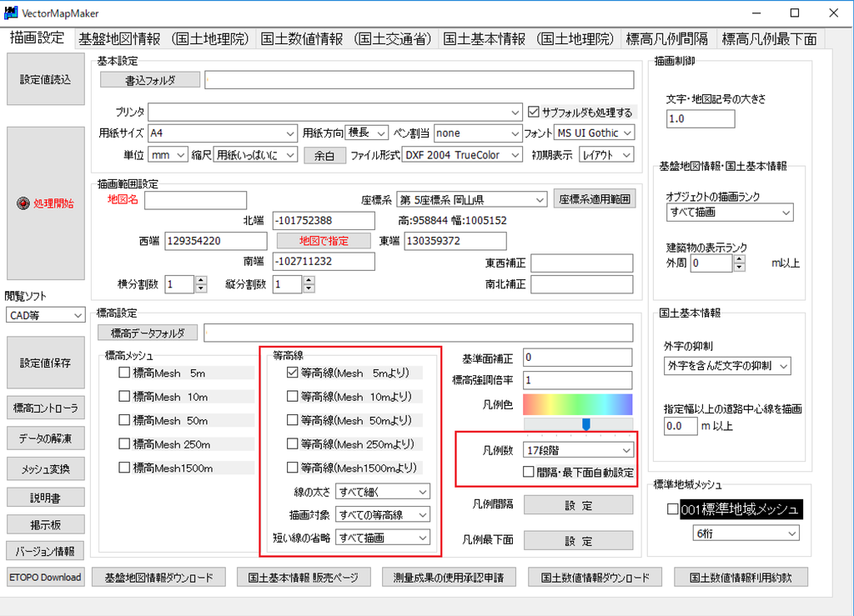This screenshot has width=854, height=616.
Task: Click the 凡例色 slider handle
Action: coord(586,424)
